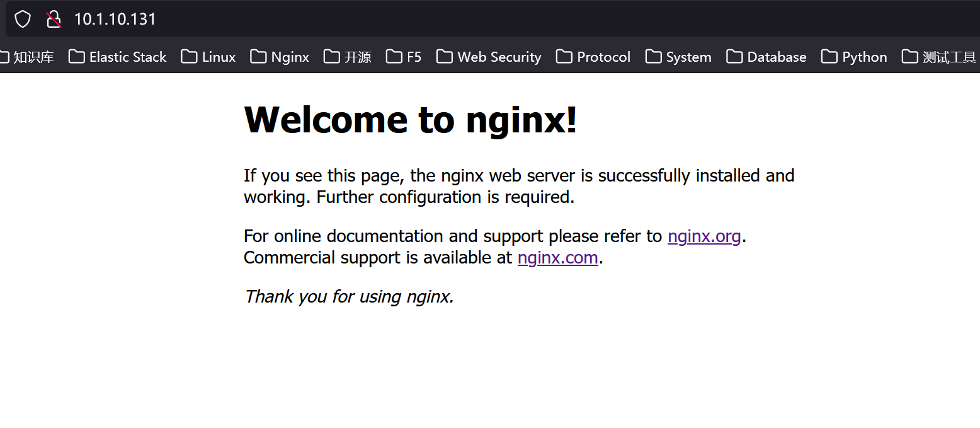980x428 pixels.
Task: Open the 测试工具 bookmark folder
Action: [x=939, y=57]
